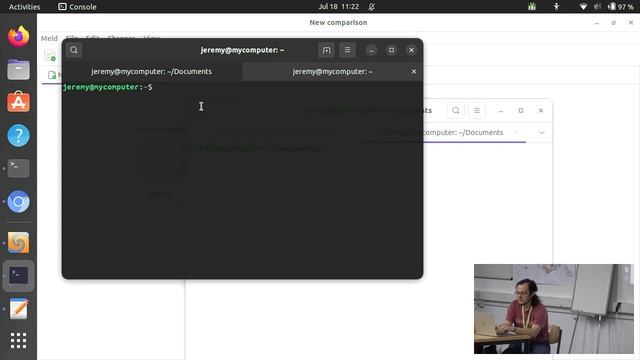Maximize the background Console window
The height and width of the screenshot is (360, 640).
[520, 111]
